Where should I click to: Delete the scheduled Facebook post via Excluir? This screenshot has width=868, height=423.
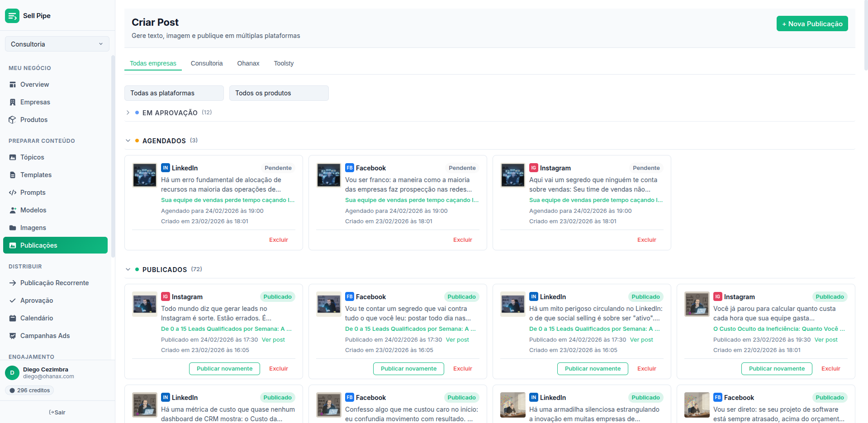click(462, 240)
